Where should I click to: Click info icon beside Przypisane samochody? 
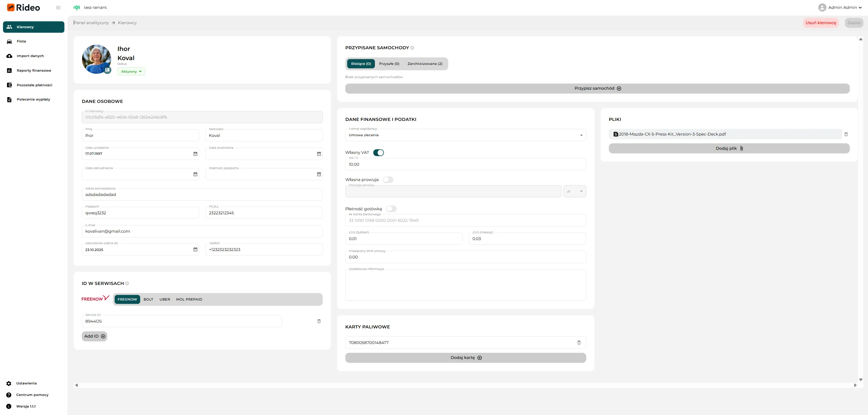pos(412,48)
